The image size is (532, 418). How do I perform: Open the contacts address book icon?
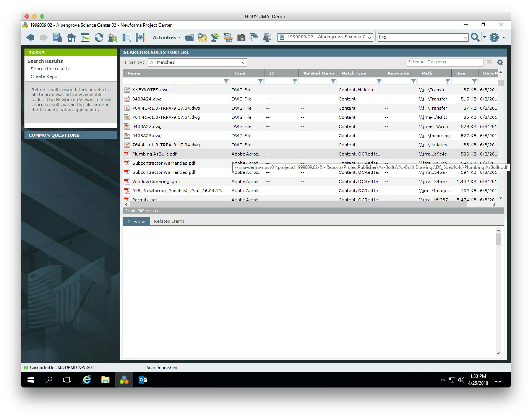140,37
